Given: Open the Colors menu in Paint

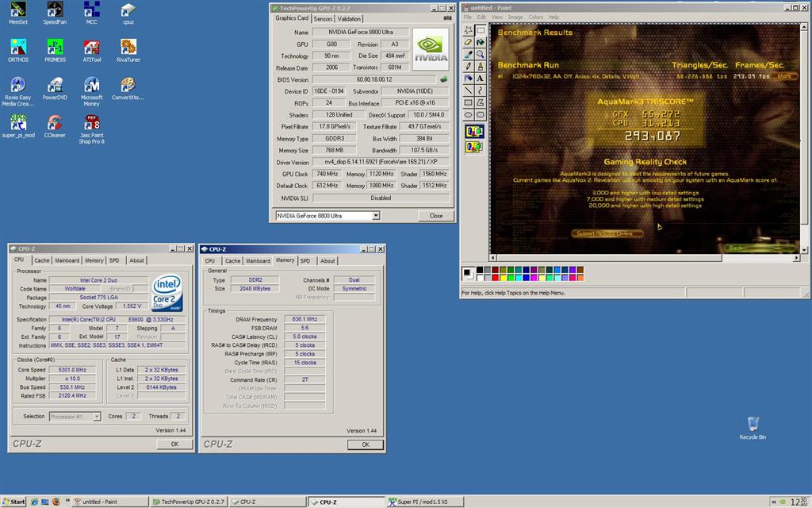Looking at the screenshot, I should tap(536, 17).
